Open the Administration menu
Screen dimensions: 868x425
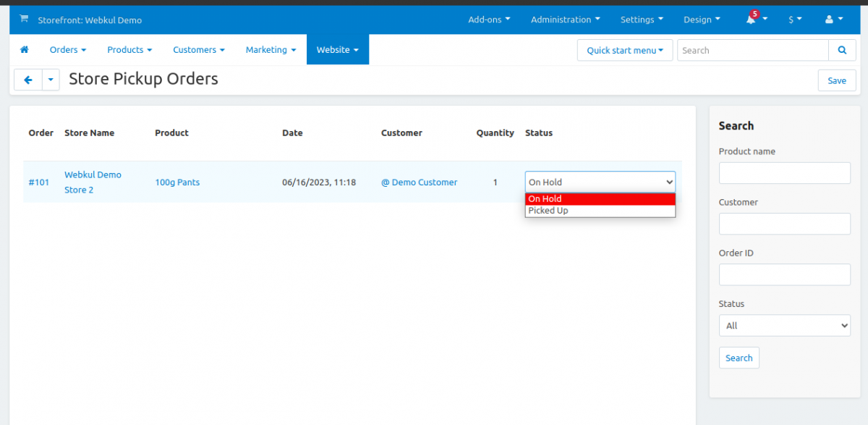565,20
